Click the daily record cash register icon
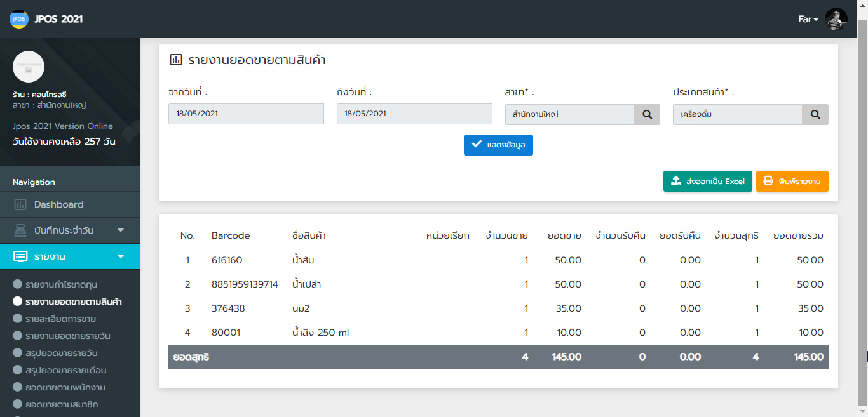Image resolution: width=868 pixels, height=417 pixels. 20,230
